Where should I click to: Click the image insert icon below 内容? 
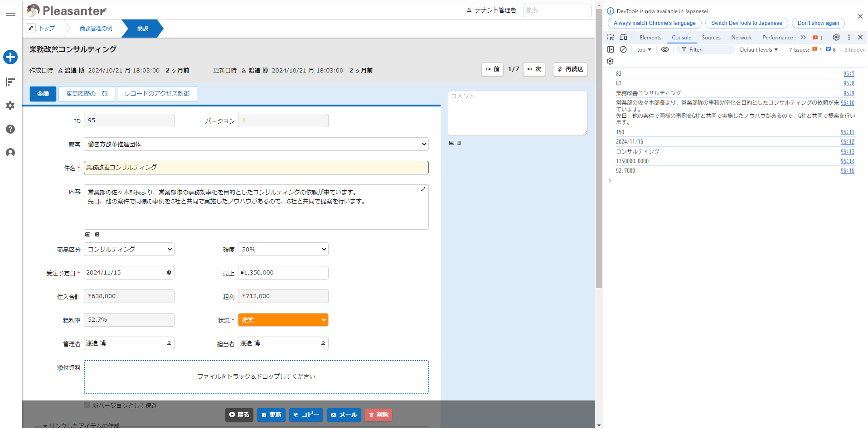click(88, 235)
